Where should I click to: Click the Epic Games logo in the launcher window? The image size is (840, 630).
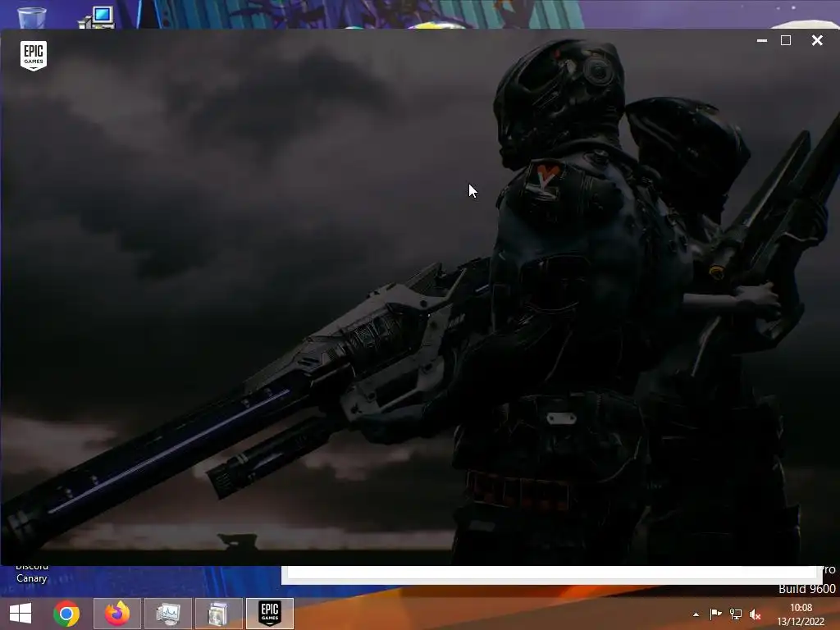(33, 55)
